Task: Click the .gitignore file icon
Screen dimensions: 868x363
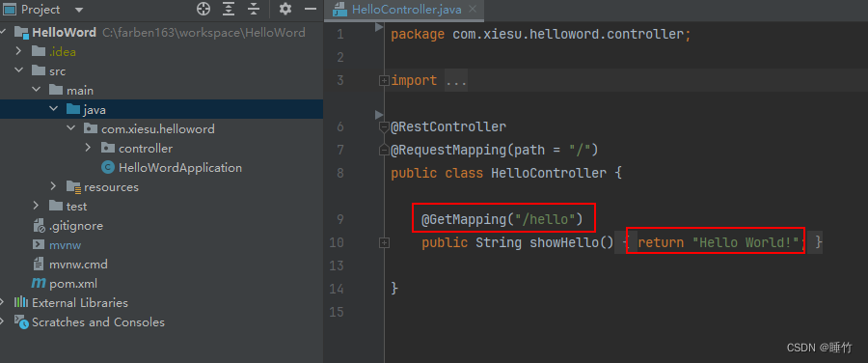Action: pyautogui.click(x=39, y=226)
